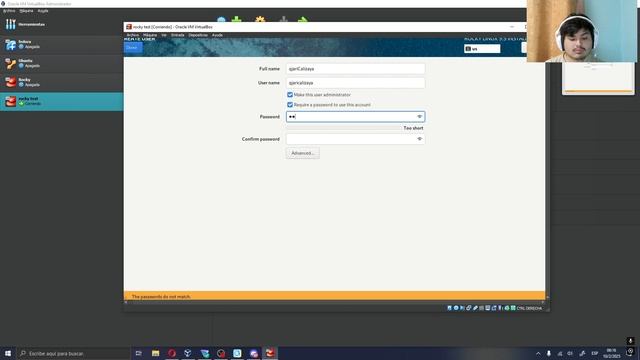Click the User name input field
Image resolution: width=640 pixels, height=360 pixels.
point(356,82)
